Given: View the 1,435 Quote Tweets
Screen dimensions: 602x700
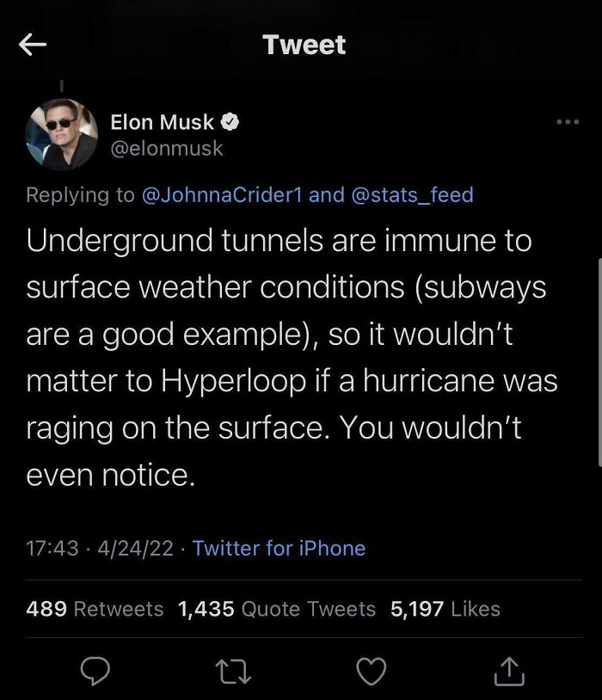Looking at the screenshot, I should pyautogui.click(x=276, y=609).
